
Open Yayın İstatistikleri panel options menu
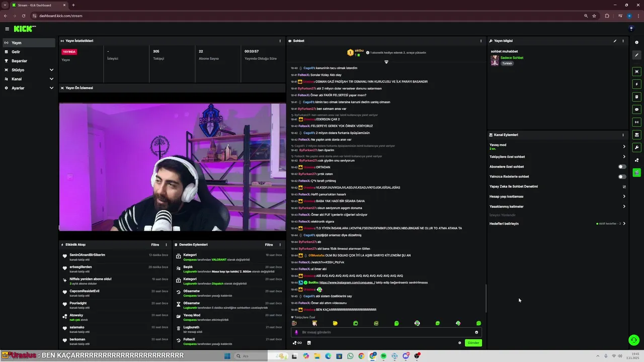[280, 41]
